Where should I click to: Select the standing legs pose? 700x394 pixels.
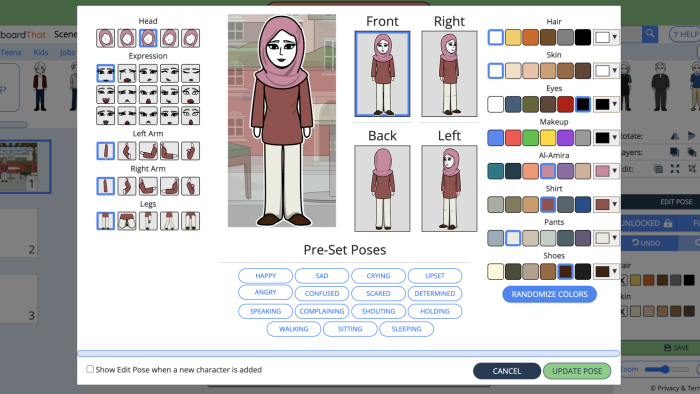pos(105,221)
